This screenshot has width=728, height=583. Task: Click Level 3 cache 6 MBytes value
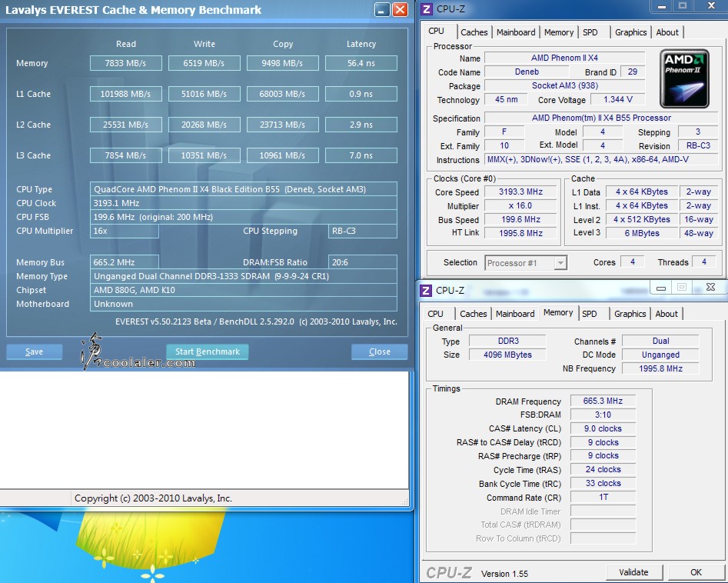pos(642,233)
